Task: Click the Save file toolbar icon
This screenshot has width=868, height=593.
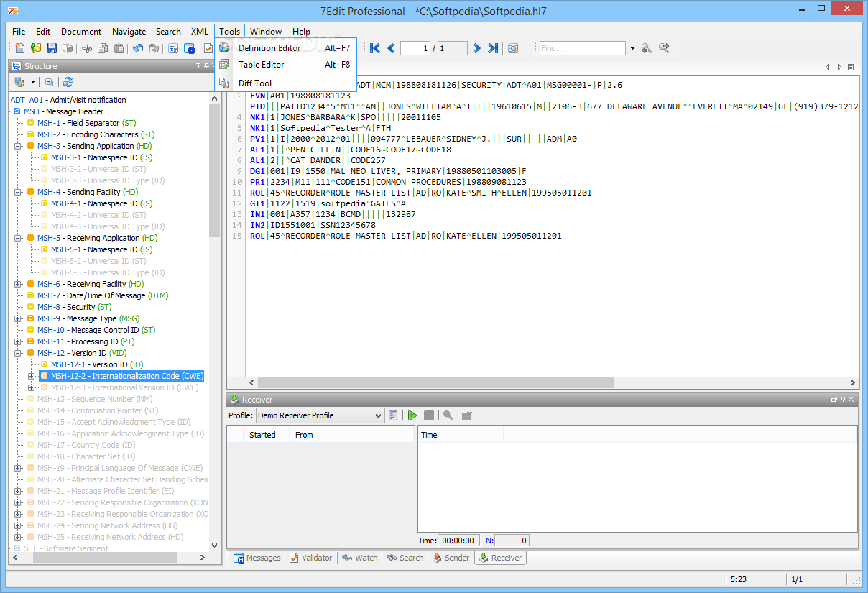Action: click(52, 48)
